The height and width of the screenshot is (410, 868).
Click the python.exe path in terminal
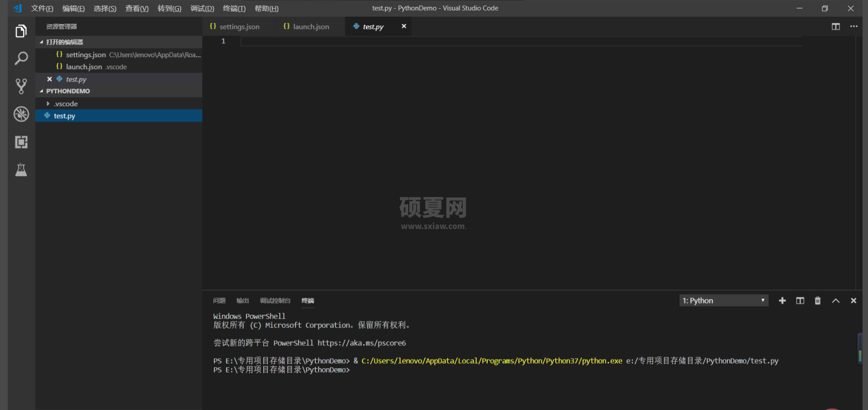[492, 361]
